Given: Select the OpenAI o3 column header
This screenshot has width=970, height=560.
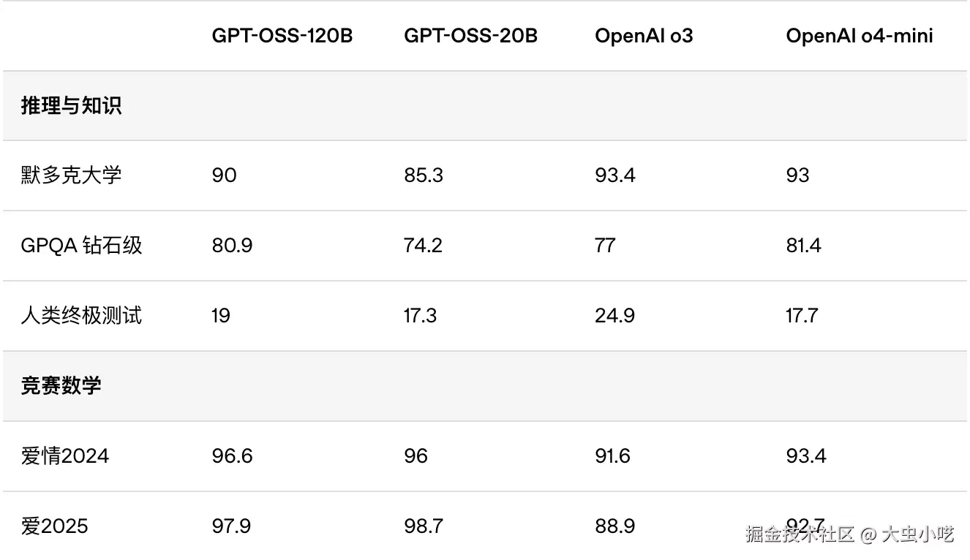Looking at the screenshot, I should 644,36.
